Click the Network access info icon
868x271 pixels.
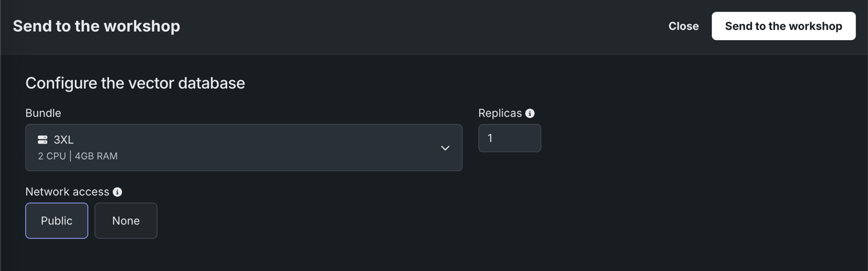[117, 192]
